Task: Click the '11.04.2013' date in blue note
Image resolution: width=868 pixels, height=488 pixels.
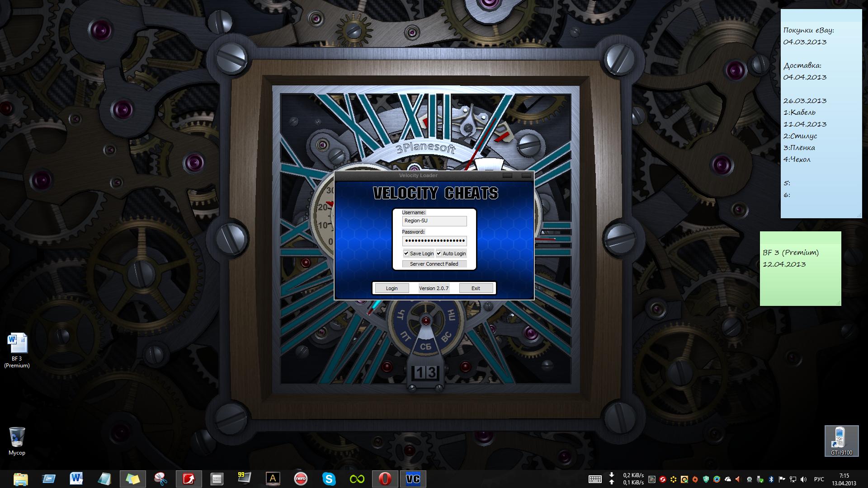Action: tap(805, 124)
